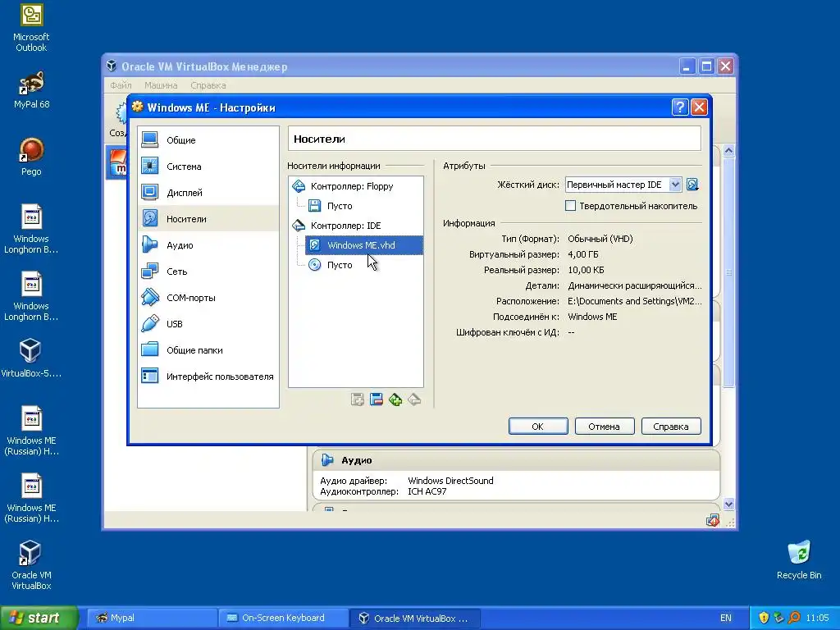Click the Справка button in settings dialog

(671, 427)
